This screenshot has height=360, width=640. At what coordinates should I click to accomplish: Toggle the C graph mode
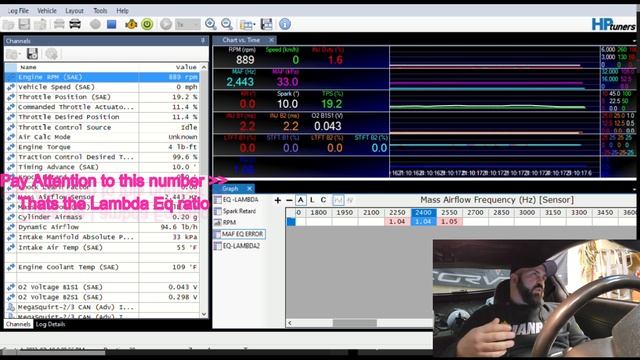[323, 200]
